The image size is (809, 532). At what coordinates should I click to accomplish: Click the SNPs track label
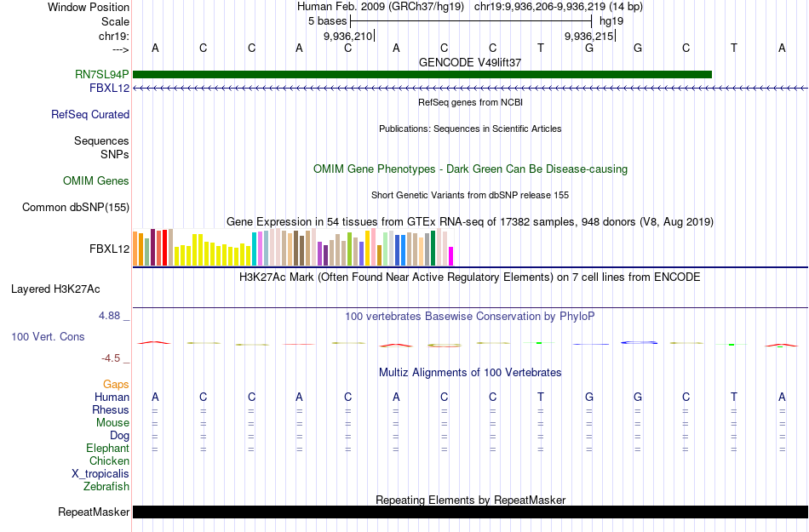click(x=115, y=154)
